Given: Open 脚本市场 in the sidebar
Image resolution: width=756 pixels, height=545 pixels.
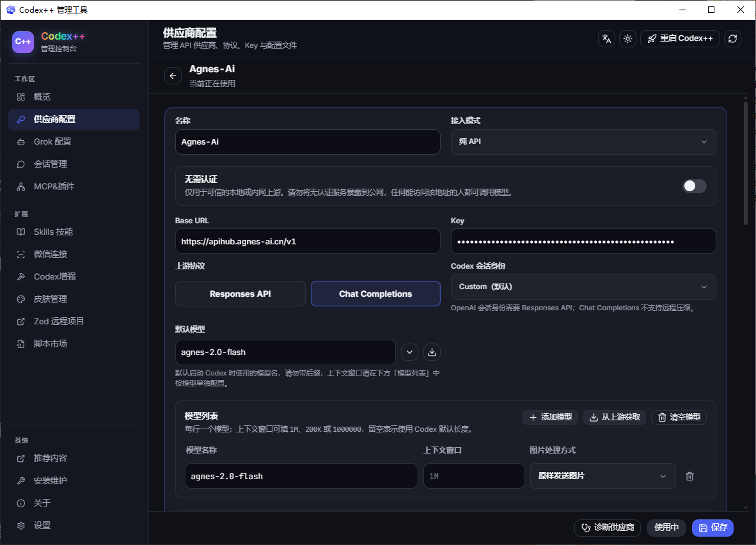Looking at the screenshot, I should point(74,344).
